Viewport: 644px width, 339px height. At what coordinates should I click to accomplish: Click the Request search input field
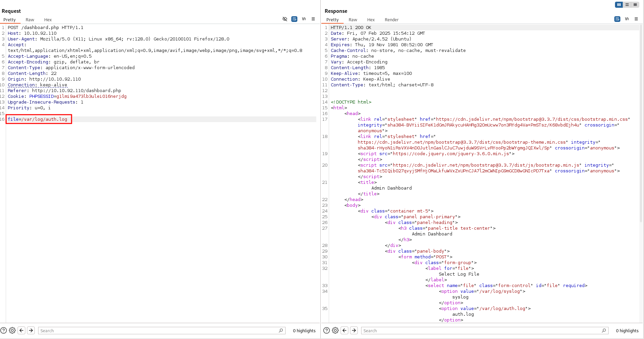click(x=159, y=331)
